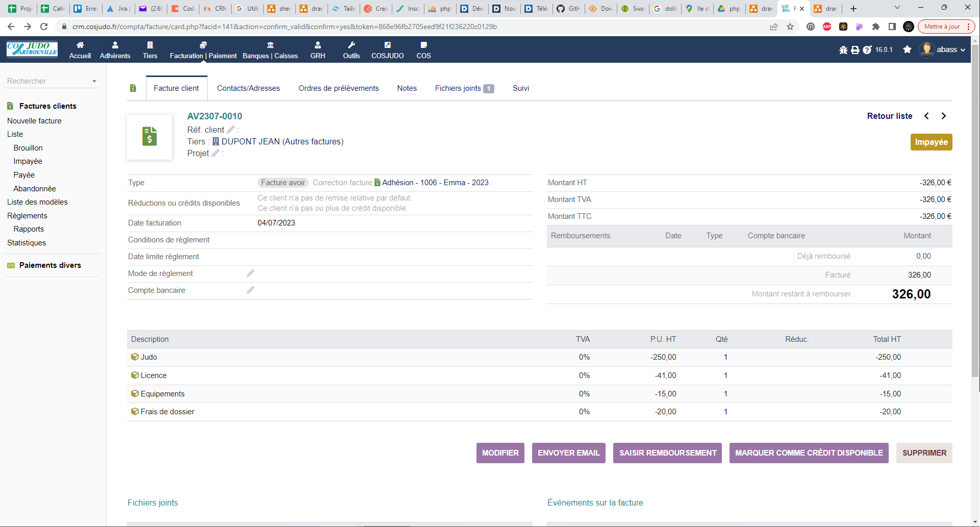Edit the Projet pencil icon
This screenshot has width=980, height=527.
tap(215, 153)
